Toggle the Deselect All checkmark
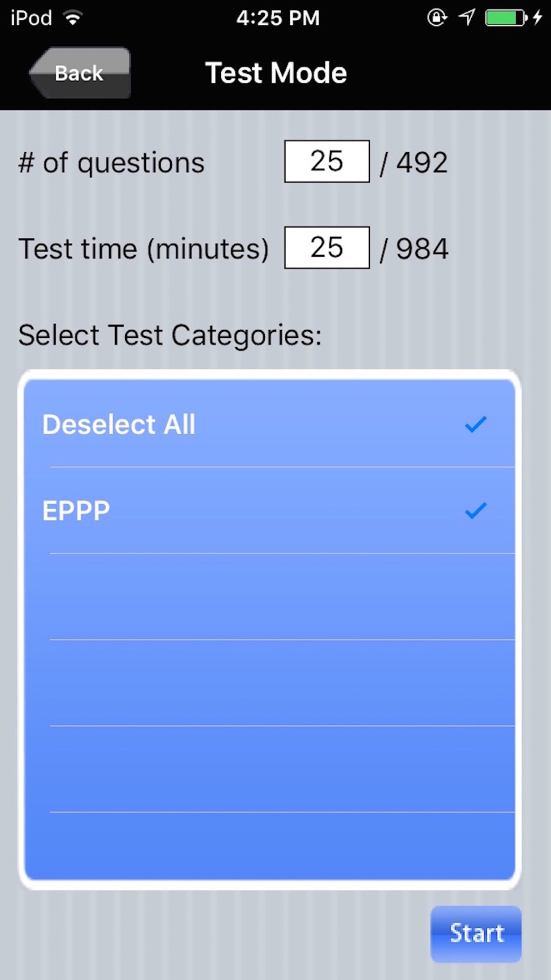The width and height of the screenshot is (551, 980). 476,424
